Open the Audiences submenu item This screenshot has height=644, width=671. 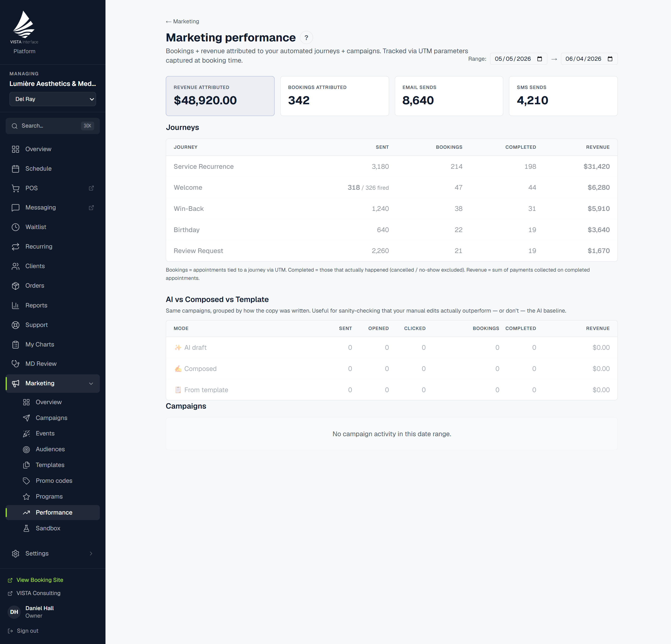pyautogui.click(x=53, y=449)
